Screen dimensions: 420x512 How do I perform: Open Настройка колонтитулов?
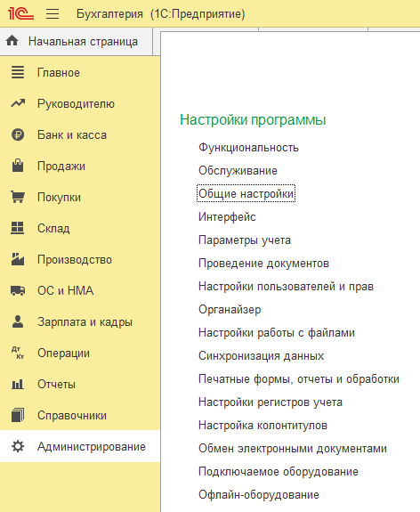click(262, 426)
